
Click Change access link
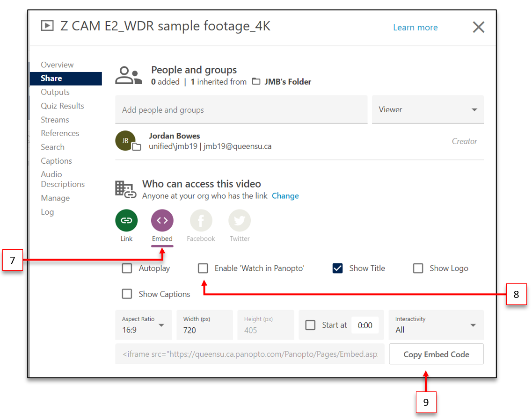click(285, 196)
